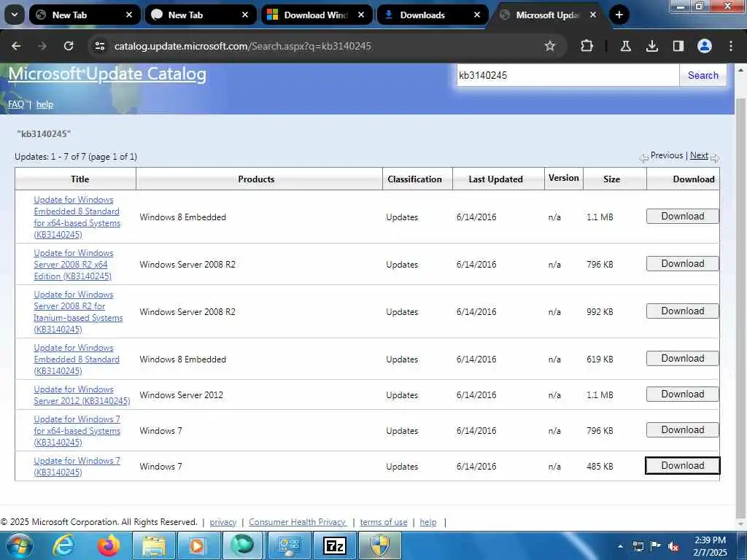The image size is (747, 560).
Task: Toggle the side panel icon
Action: pos(678,46)
